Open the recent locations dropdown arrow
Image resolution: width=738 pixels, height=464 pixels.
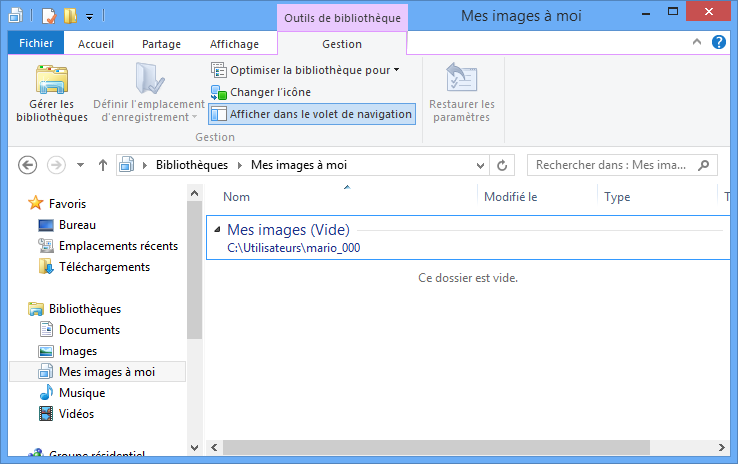click(x=80, y=165)
